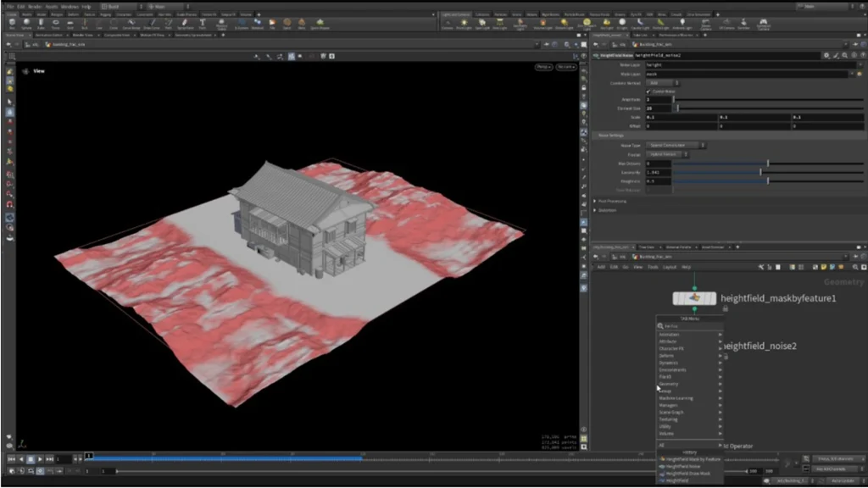Toggle lock flag under heightfield_maskbyfeature1
The height and width of the screenshot is (488, 868).
[x=726, y=308]
